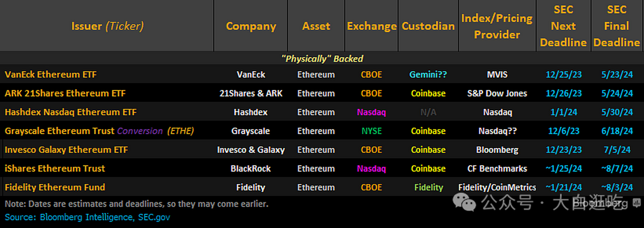
Task: Click the Gemini?? custodian cell
Action: (x=428, y=74)
